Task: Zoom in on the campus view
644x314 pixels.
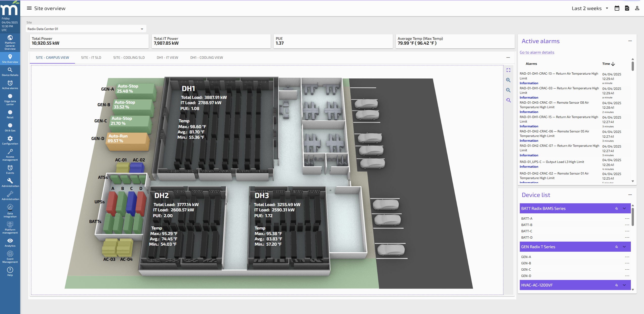Action: point(508,80)
